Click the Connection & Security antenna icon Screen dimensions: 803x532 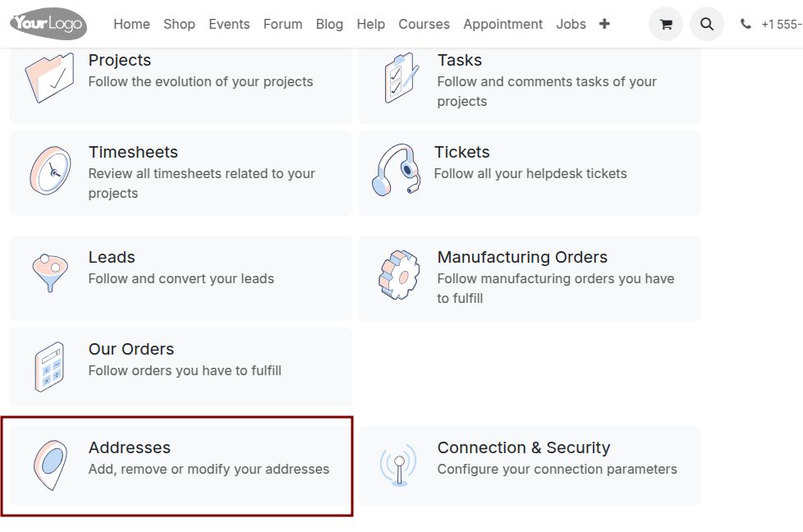point(398,465)
